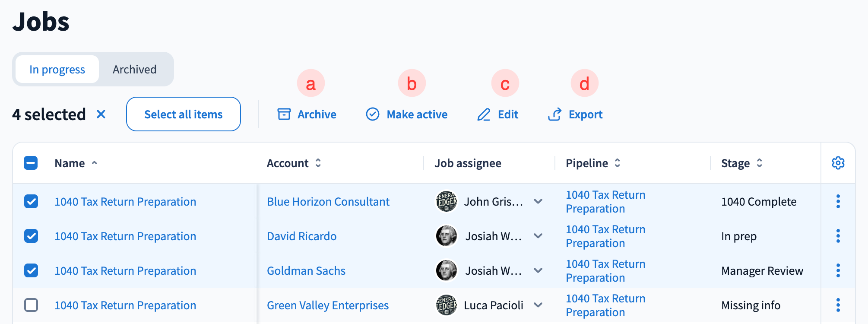The height and width of the screenshot is (324, 868).
Task: Open table column settings gear
Action: pyautogui.click(x=838, y=163)
